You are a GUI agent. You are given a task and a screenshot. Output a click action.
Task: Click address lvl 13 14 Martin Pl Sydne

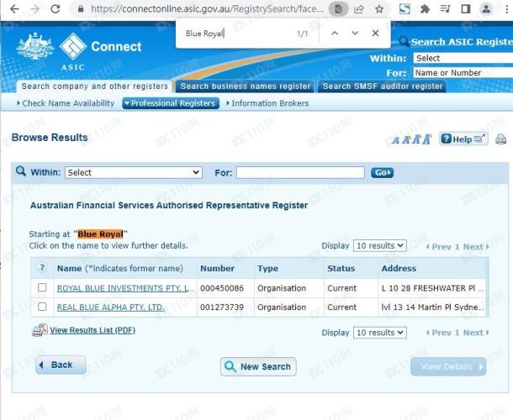coord(432,307)
